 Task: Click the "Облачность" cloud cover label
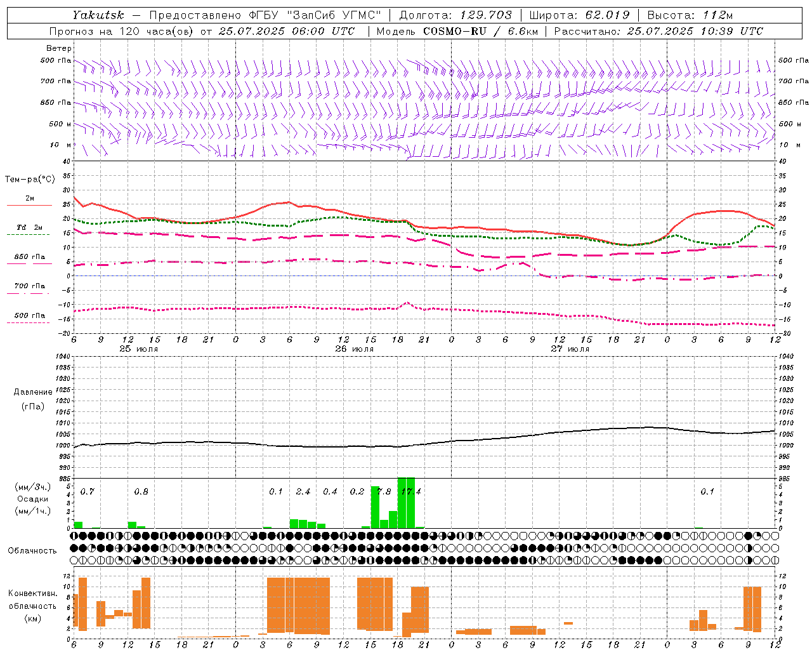coord(32,550)
